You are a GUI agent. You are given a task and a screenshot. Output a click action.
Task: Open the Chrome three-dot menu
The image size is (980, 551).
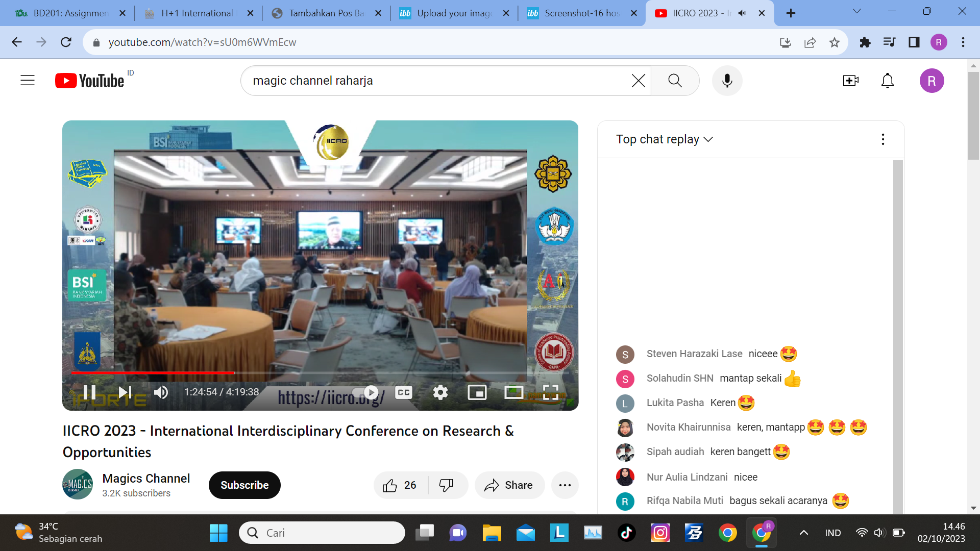963,42
